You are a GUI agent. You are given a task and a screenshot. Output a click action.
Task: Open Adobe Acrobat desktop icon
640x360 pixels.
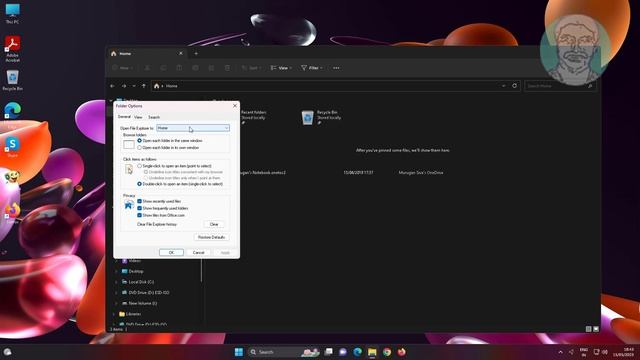tap(12, 49)
